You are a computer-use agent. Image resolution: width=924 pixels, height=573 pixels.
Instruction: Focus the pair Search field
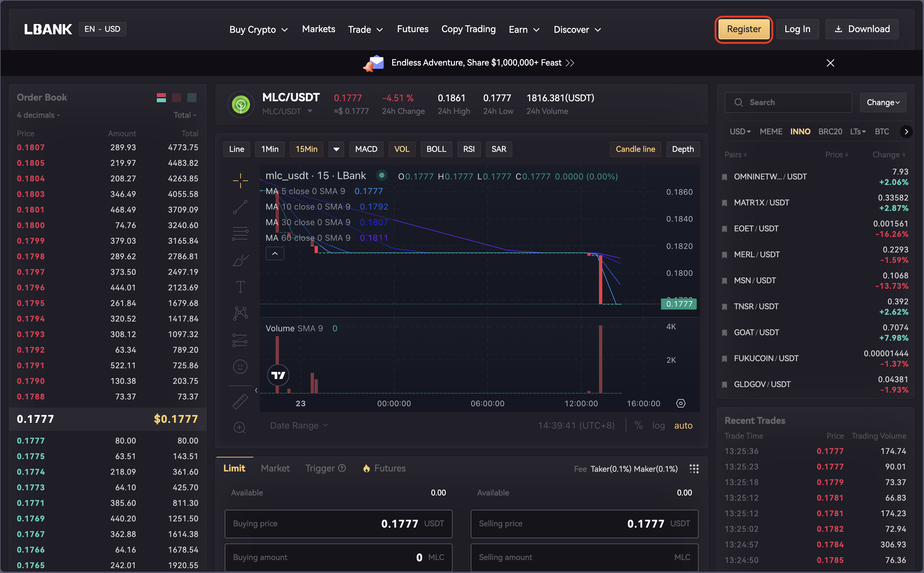(x=788, y=102)
